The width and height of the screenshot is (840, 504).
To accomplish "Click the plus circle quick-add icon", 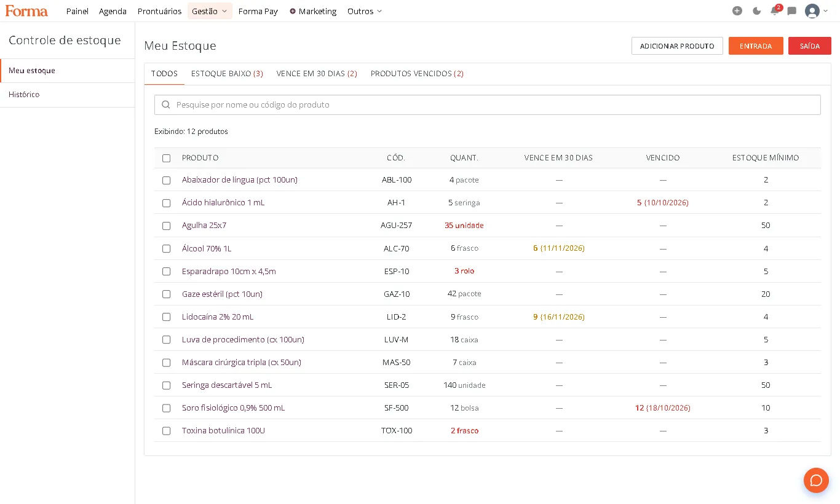I will pos(737,11).
